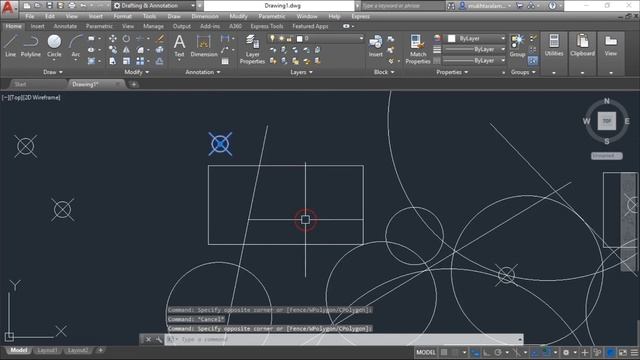Click the layer color swatch in Layers panel
Viewport: 640px width, 360px height.
[x=300, y=39]
